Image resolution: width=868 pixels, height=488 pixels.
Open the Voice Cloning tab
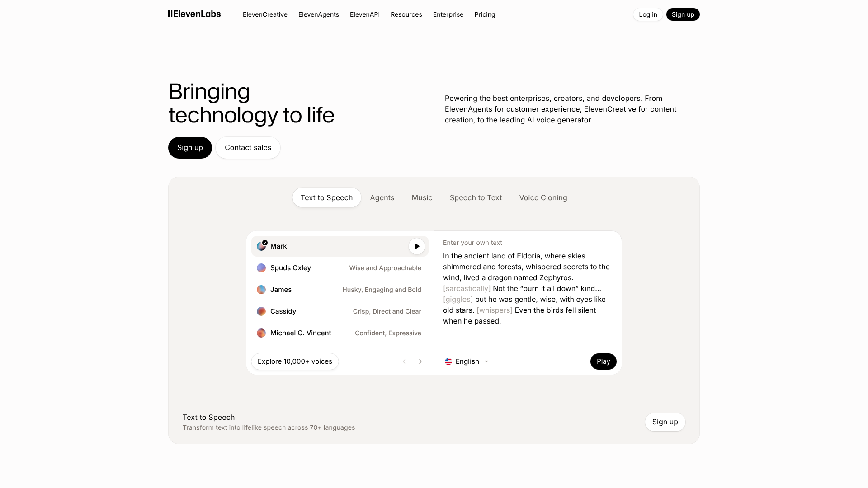coord(543,197)
